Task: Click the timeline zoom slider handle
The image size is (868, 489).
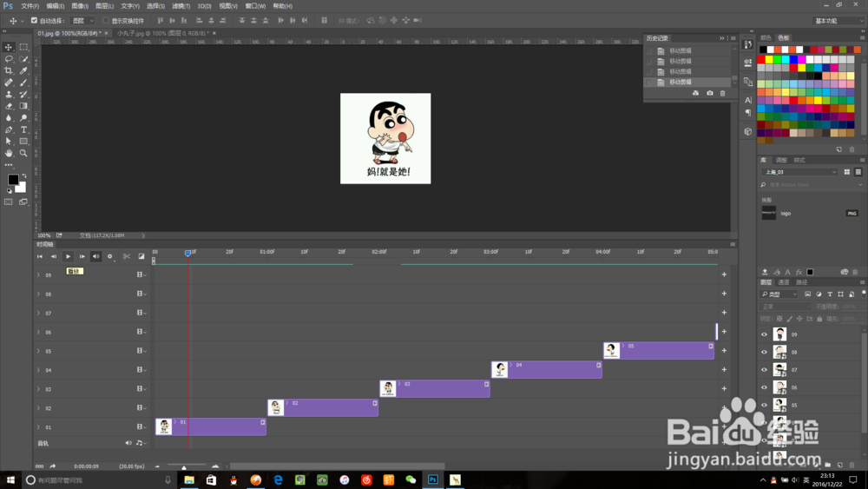Action: point(184,467)
